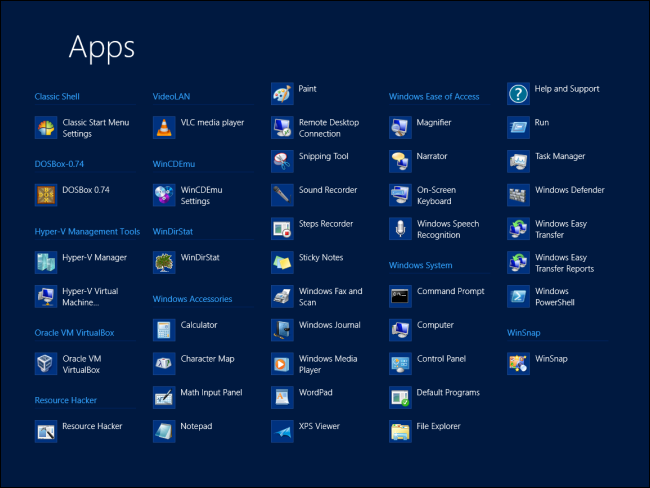Image resolution: width=650 pixels, height=488 pixels.
Task: Launch the Magnifier icon
Action: coord(400,128)
